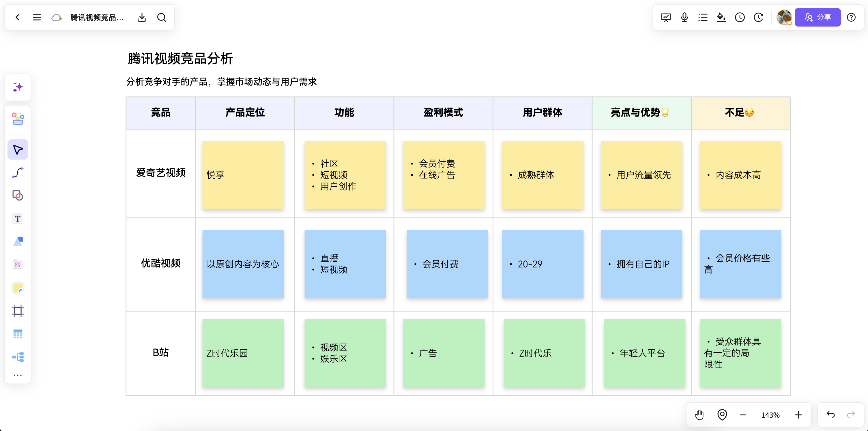868x431 pixels.
Task: Select the blue 拥有自己的IP note
Action: tap(641, 264)
